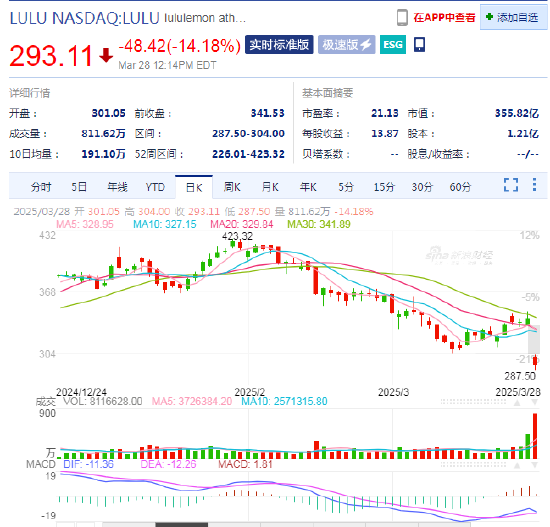Click the 前收盘 value 341.53
This screenshot has width=550, height=527.
pos(267,113)
